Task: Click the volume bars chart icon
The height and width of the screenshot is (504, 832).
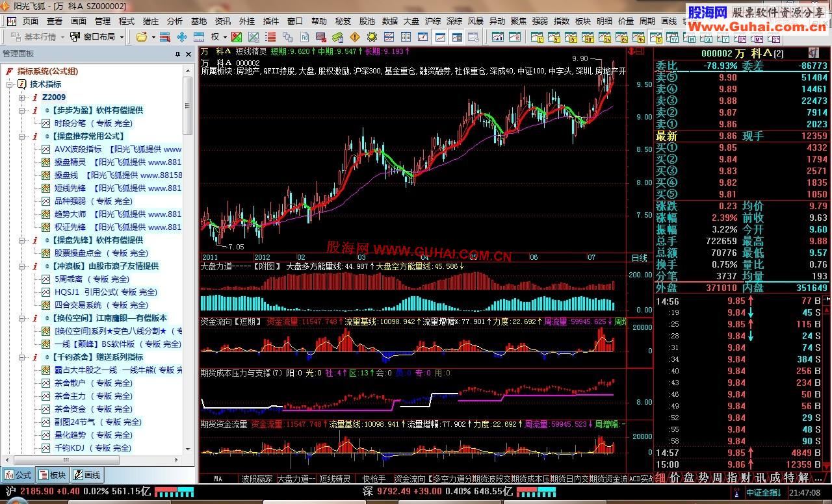Action: (497, 37)
